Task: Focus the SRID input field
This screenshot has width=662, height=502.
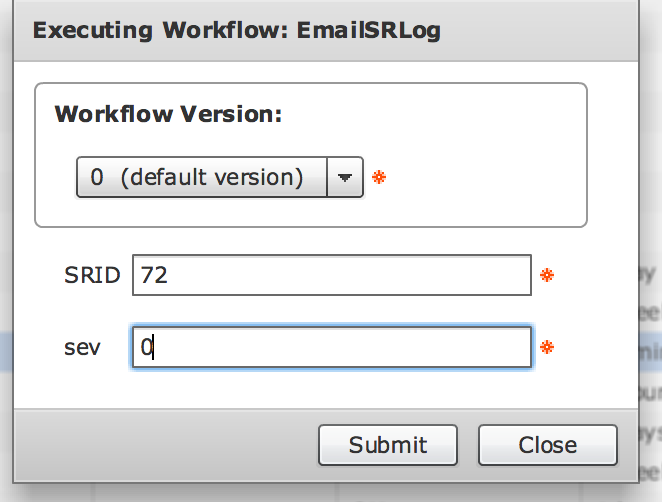Action: pos(331,275)
